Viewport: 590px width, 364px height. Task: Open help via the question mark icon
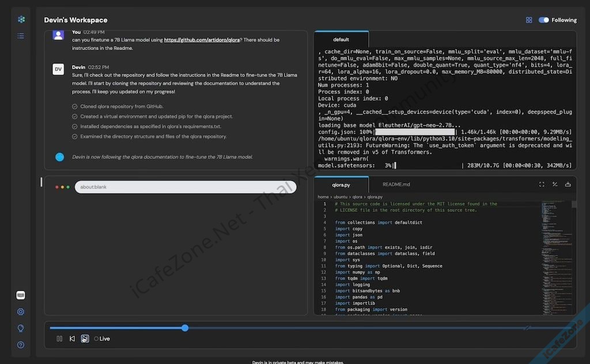21,345
